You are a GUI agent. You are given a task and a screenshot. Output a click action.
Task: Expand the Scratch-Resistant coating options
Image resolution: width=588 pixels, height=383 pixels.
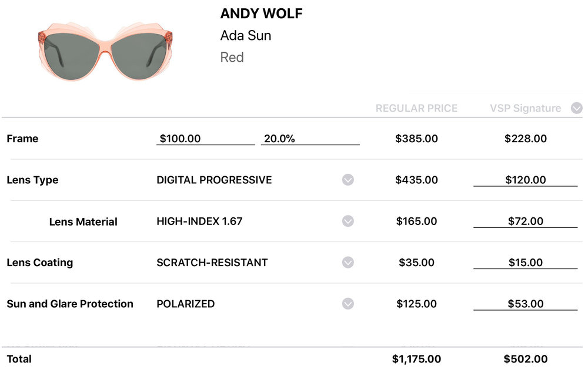point(348,263)
